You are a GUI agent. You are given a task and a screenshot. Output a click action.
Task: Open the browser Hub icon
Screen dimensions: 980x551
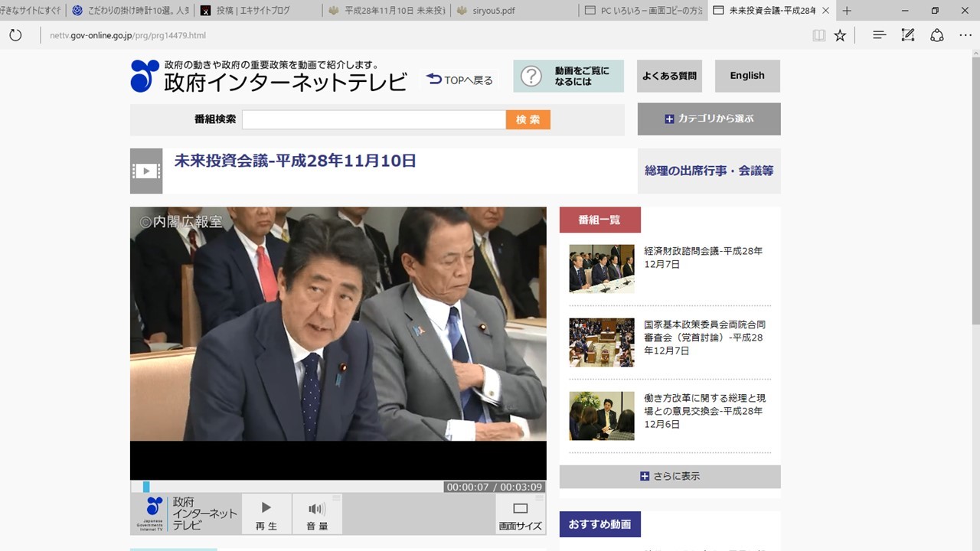(x=880, y=35)
